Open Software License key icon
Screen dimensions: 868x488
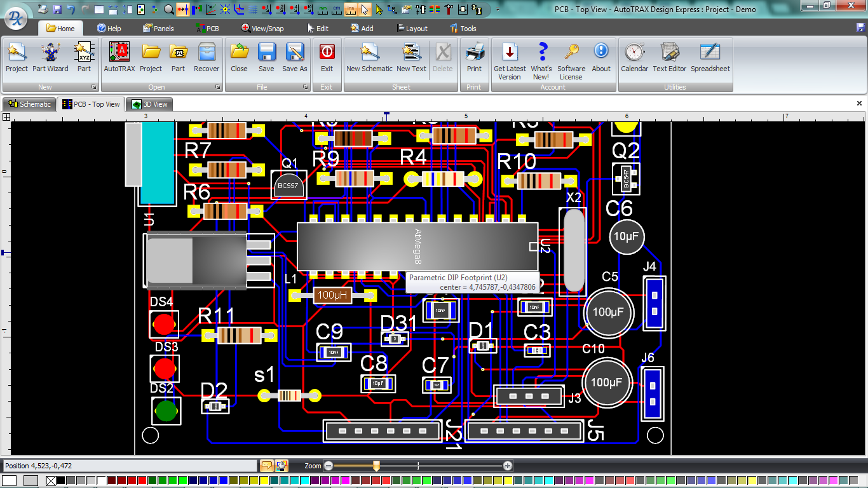pos(571,62)
